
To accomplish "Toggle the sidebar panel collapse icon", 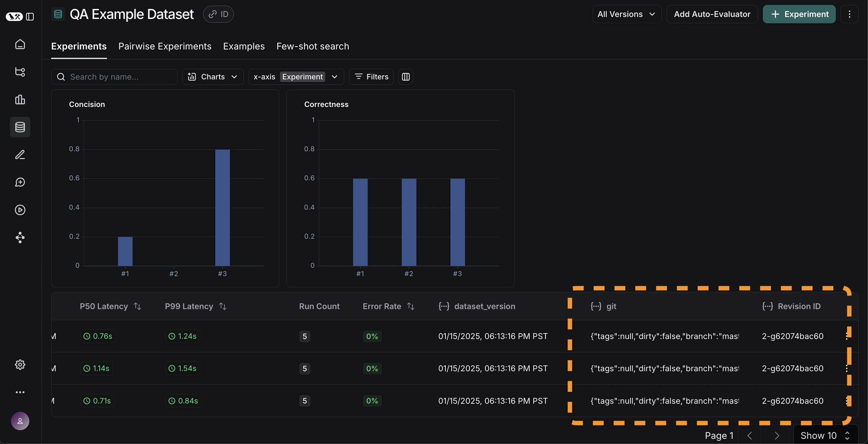I will pyautogui.click(x=30, y=16).
